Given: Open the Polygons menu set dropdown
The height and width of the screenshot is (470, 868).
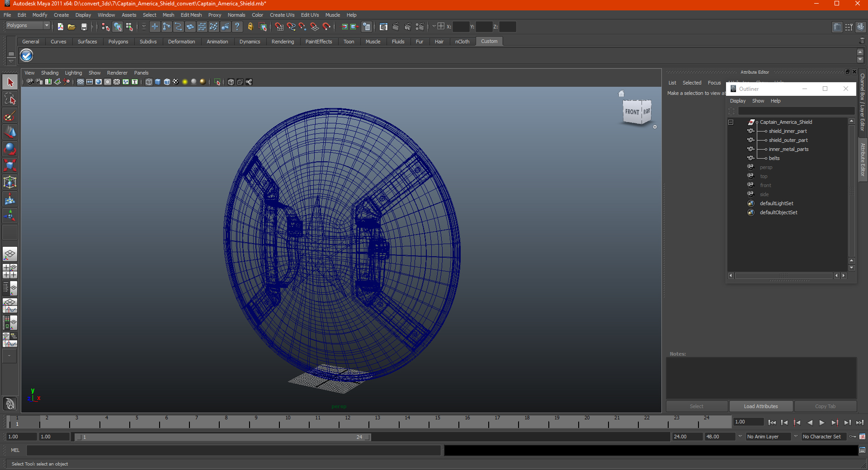Looking at the screenshot, I should 27,26.
